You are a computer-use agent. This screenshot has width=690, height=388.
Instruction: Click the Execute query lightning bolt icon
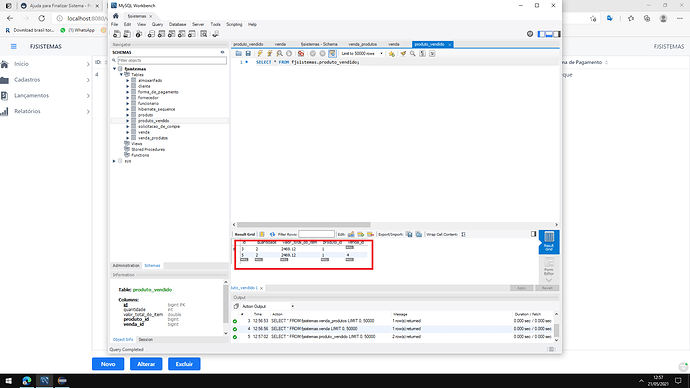click(260, 54)
